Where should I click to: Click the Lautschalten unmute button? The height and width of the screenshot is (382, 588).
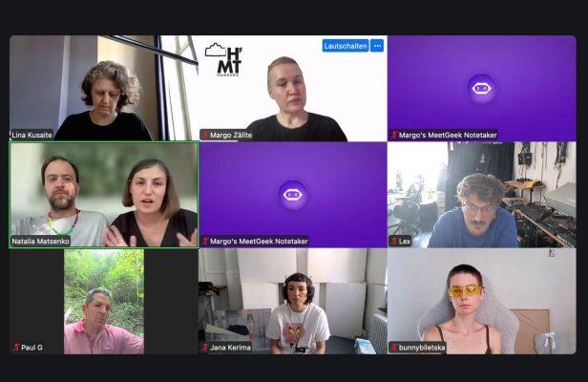point(346,46)
